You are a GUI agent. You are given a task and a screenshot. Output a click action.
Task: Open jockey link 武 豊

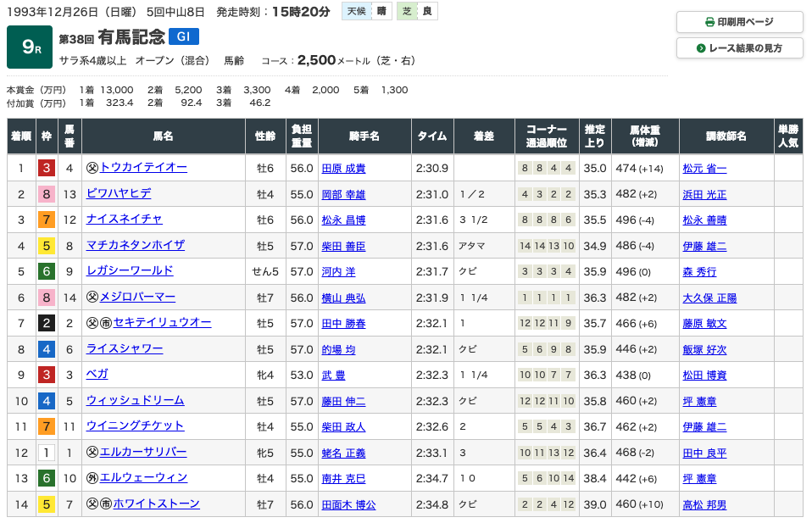click(x=334, y=375)
